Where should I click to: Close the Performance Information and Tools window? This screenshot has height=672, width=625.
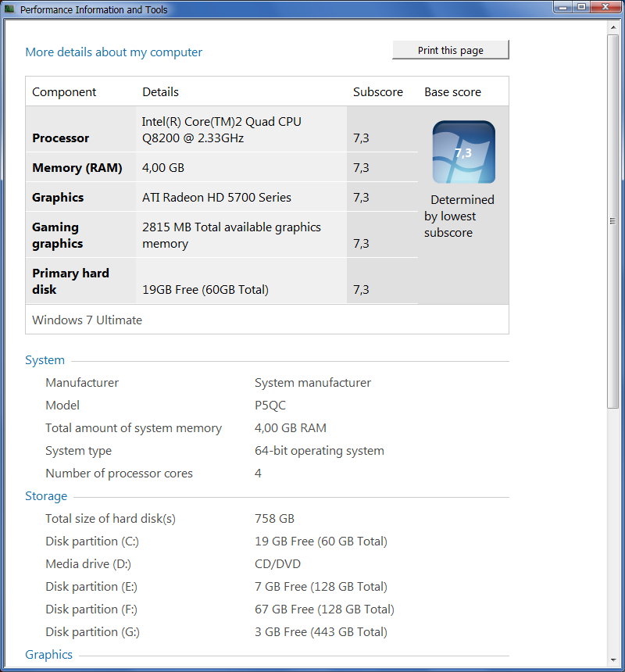click(x=605, y=7)
